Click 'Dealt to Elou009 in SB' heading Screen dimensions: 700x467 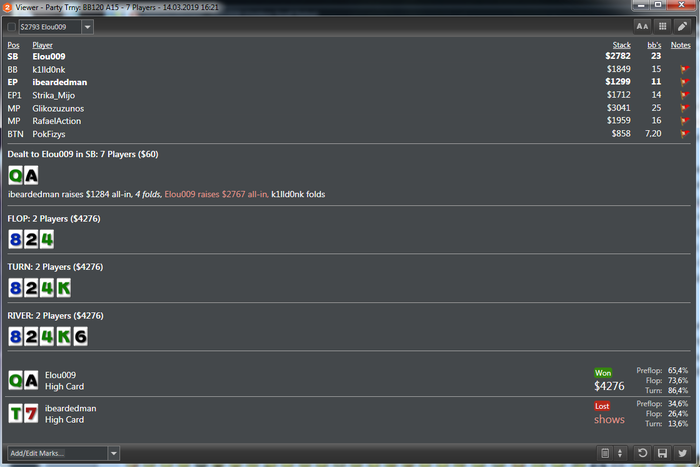tap(83, 154)
